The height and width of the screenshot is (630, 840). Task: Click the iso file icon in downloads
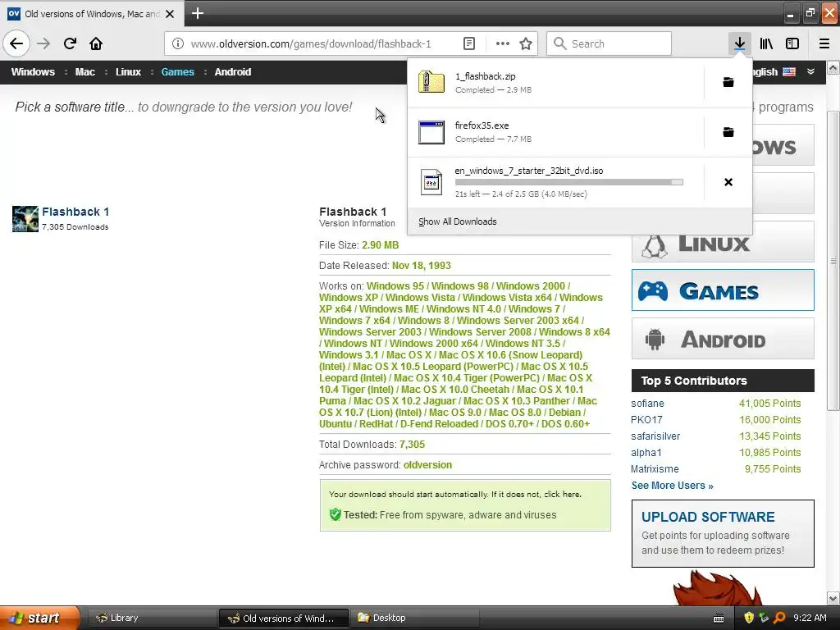(x=431, y=182)
